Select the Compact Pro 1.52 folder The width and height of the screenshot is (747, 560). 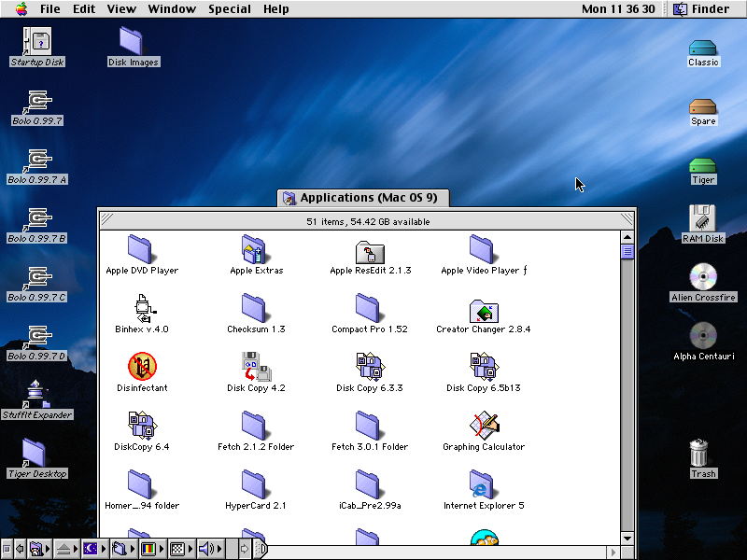point(368,308)
